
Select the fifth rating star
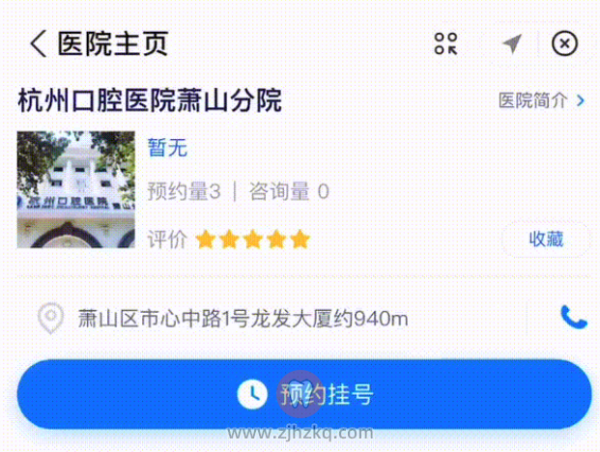(300, 240)
